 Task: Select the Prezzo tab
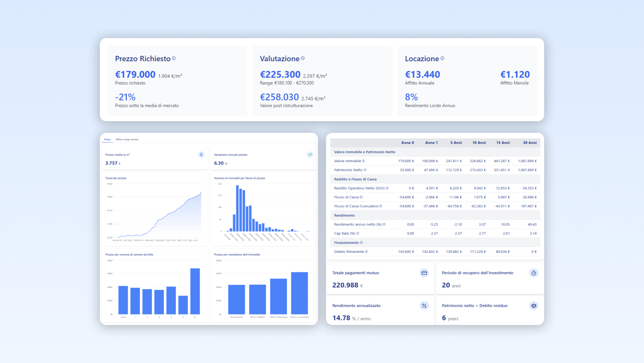107,140
